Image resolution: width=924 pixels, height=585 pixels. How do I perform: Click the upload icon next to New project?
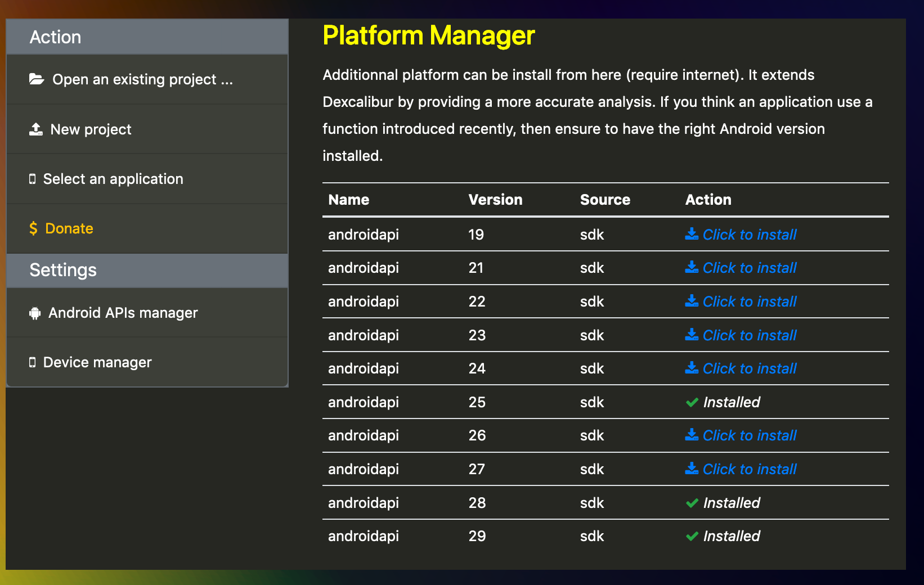coord(36,129)
